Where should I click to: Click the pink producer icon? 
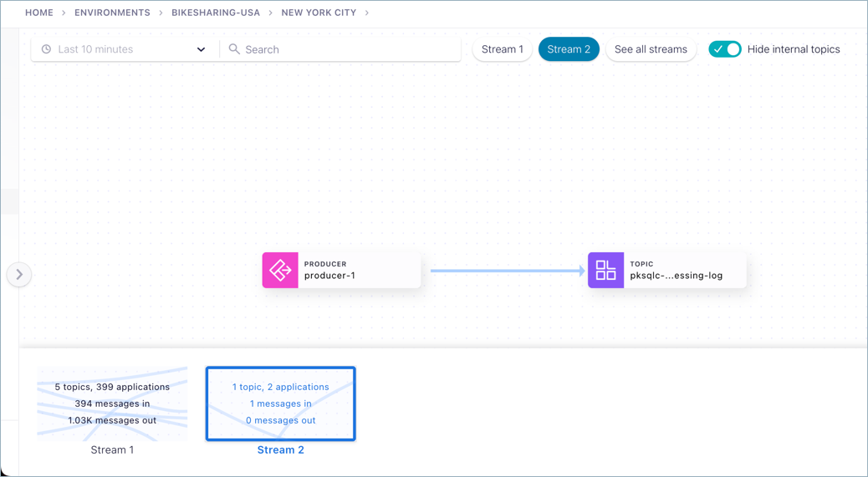coord(280,271)
